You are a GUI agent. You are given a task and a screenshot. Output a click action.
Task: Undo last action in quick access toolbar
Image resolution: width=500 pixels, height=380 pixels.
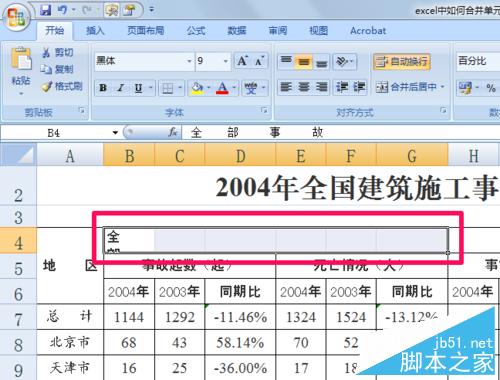tap(62, 10)
